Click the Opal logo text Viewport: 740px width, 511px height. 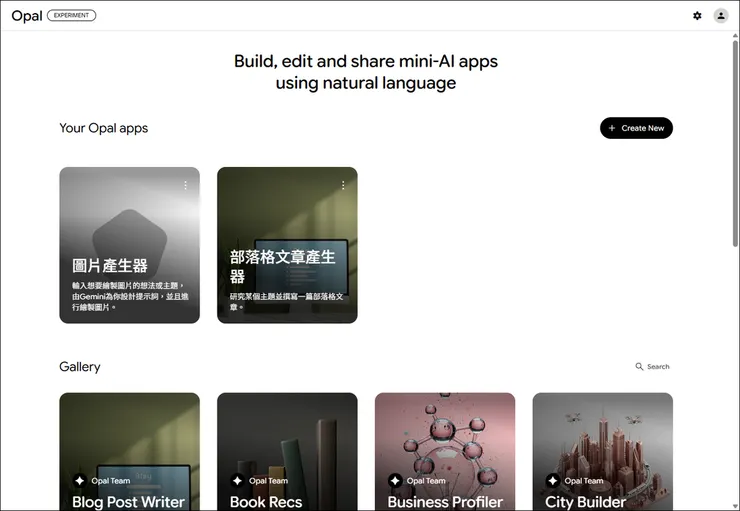coord(27,16)
